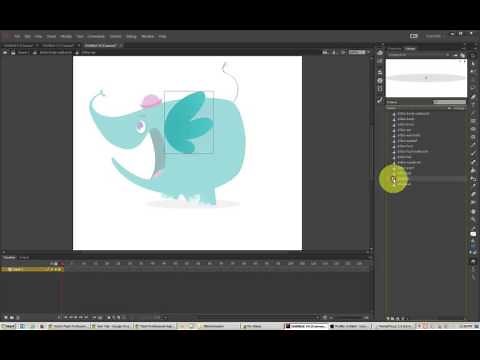Screen dimensions: 480x360
Task: Open the Edit Symbols dropdown icon
Action: pyautogui.click(x=334, y=52)
